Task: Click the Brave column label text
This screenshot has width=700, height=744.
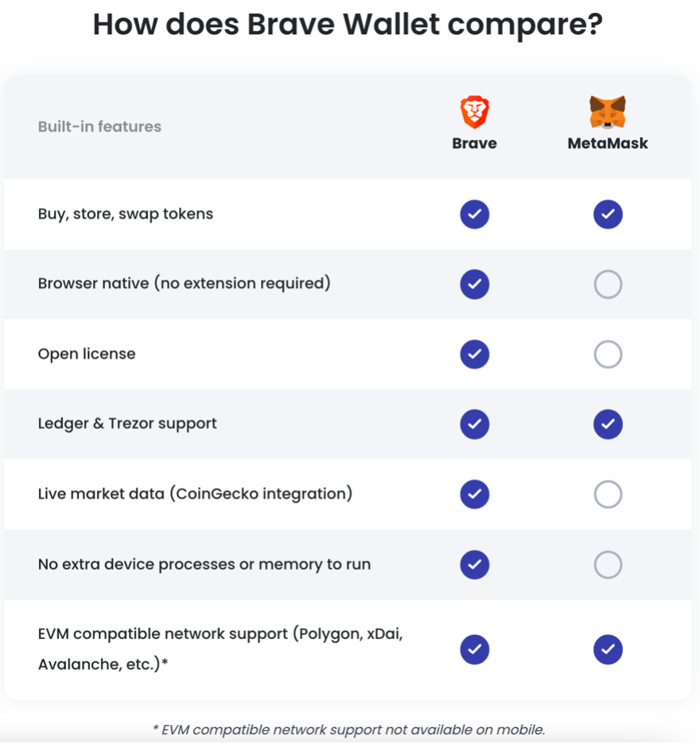Action: [x=474, y=144]
